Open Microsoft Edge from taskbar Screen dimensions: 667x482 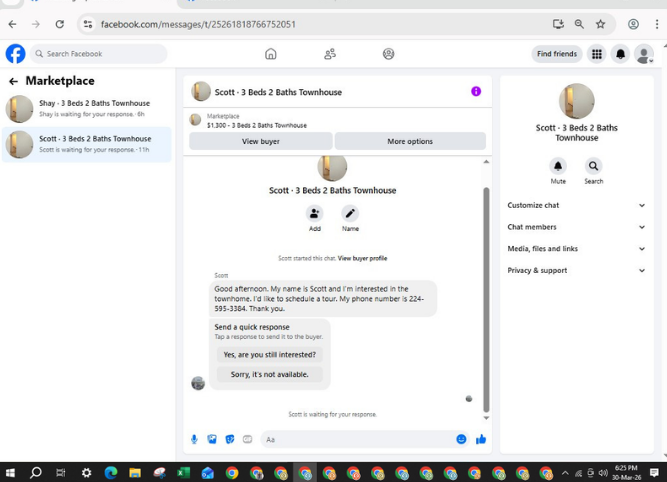(111, 473)
